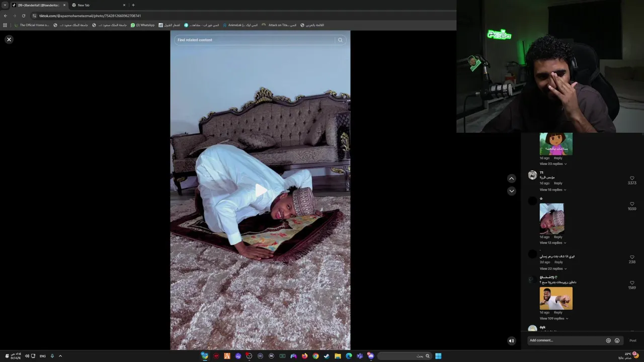Screen dimensions: 644x362
Task: Like the comment with 1149 likes
Action: pos(632,283)
